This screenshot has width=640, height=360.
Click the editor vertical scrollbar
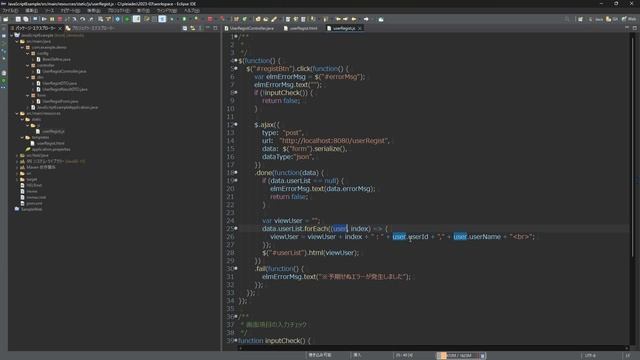[632, 147]
